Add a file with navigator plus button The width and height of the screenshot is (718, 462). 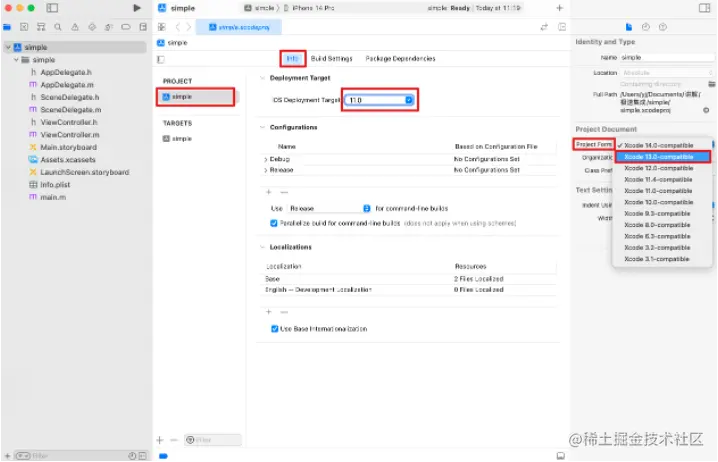(x=7, y=456)
